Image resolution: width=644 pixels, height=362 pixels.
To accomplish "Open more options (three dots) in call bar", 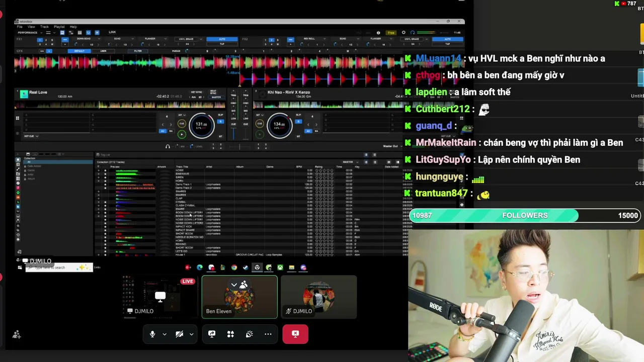I will click(x=268, y=334).
